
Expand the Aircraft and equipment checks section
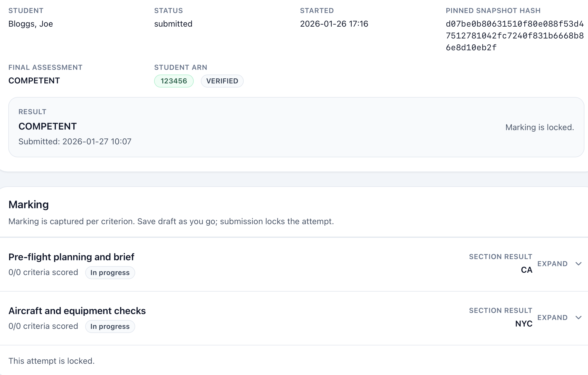[553, 318]
